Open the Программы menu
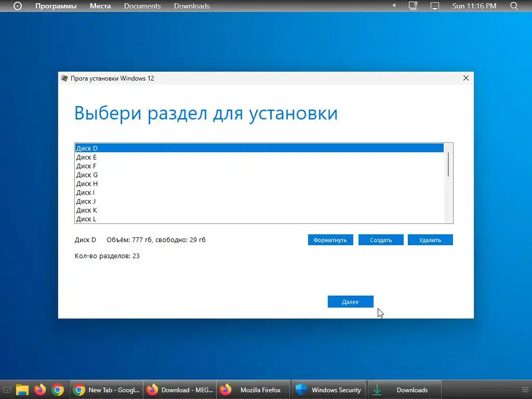The width and height of the screenshot is (532, 399). [x=56, y=6]
